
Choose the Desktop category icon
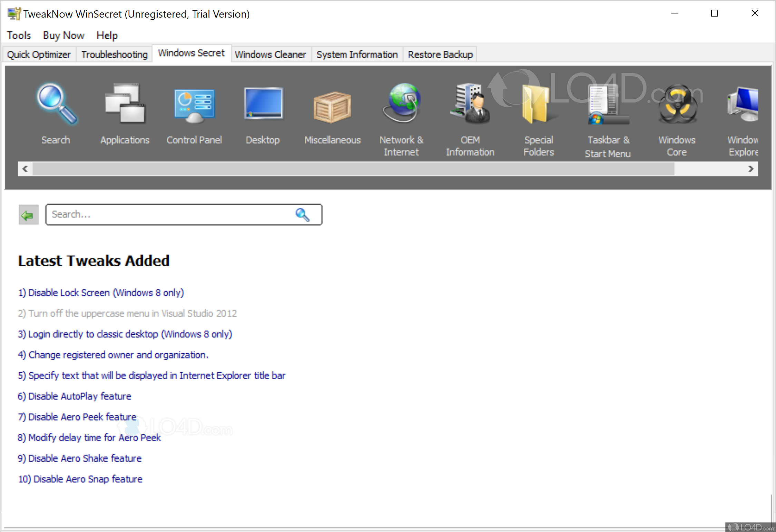pos(263,104)
